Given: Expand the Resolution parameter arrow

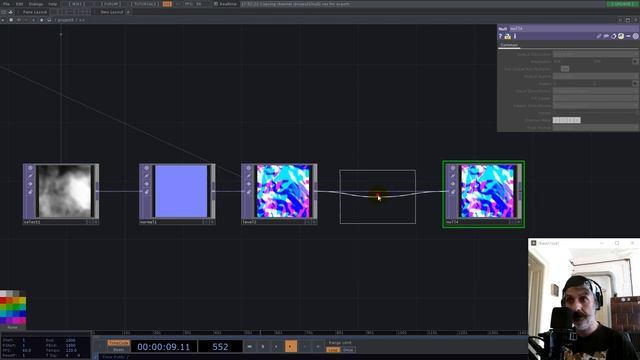Looking at the screenshot, I should 636,61.
